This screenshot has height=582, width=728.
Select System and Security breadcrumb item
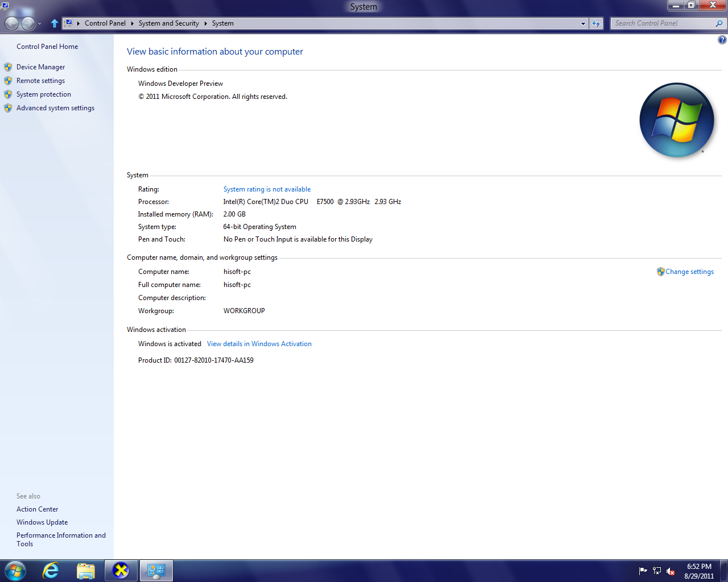click(168, 23)
